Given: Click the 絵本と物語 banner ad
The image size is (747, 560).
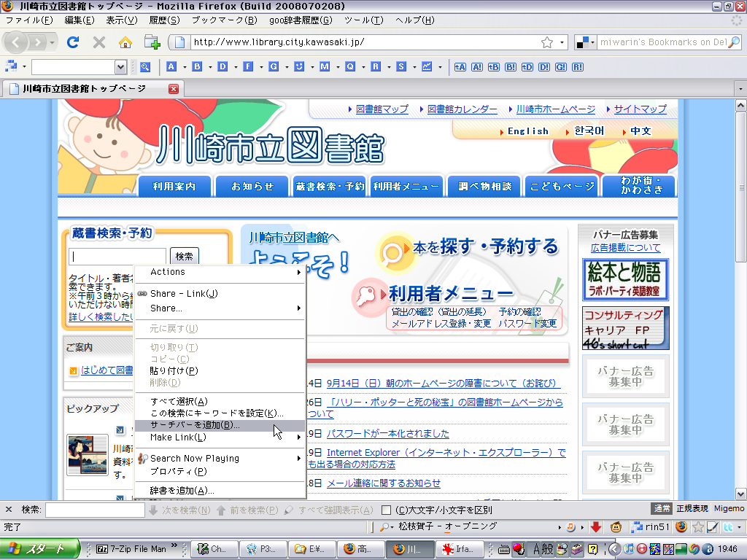Looking at the screenshot, I should [x=625, y=279].
